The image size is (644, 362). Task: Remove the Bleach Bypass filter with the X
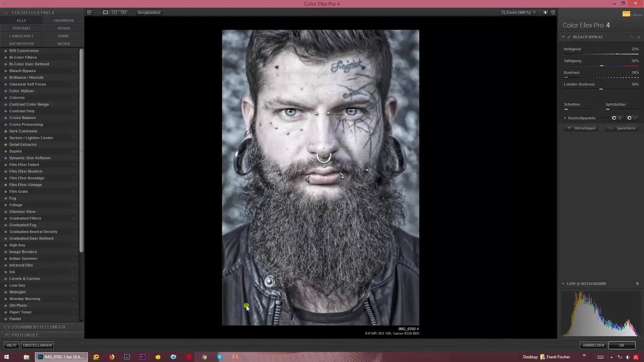pyautogui.click(x=639, y=37)
